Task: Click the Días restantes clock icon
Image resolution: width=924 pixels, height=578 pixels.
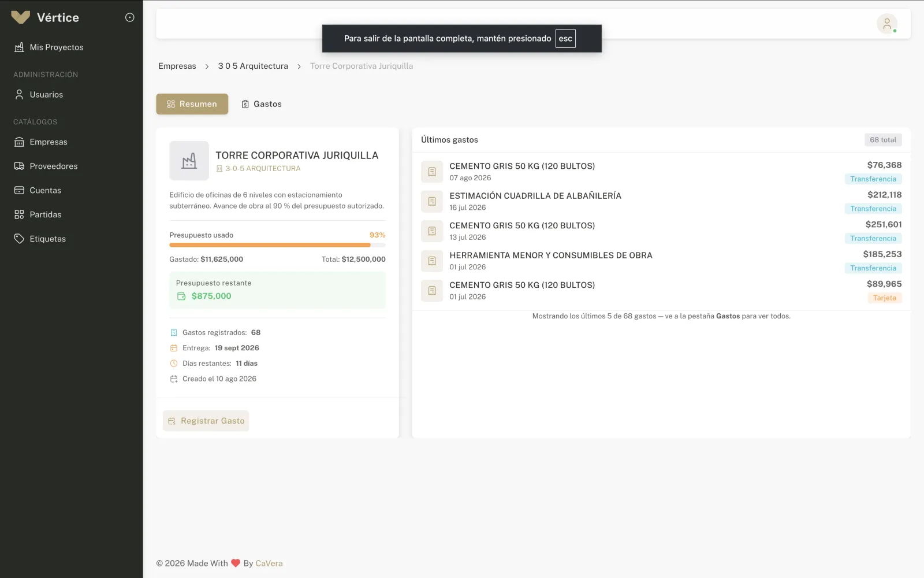Action: [x=174, y=364]
